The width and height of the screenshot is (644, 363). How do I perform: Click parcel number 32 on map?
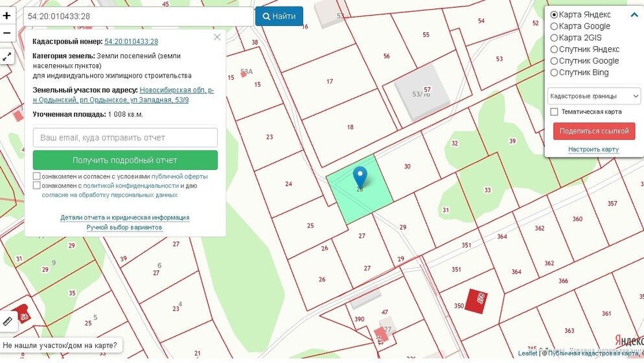tap(454, 143)
